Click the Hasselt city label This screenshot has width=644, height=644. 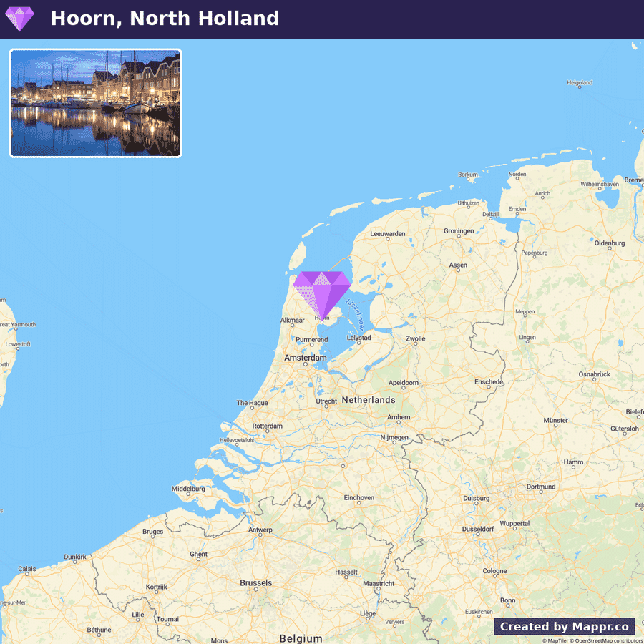point(346,572)
